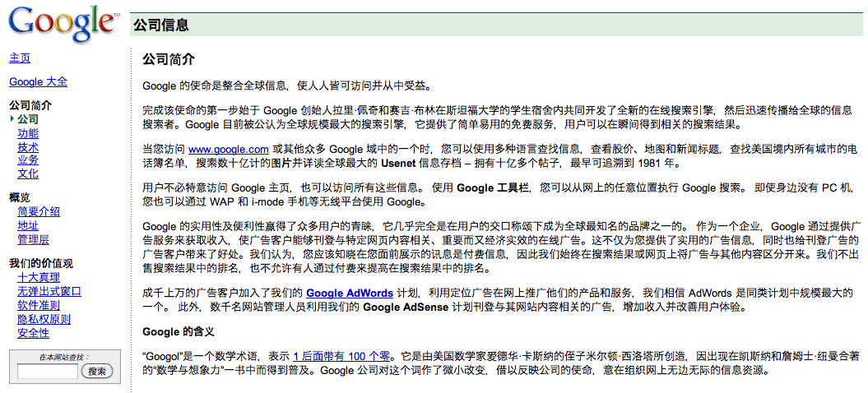Open the 业务 sidebar link
Image resolution: width=868 pixels, height=393 pixels.
[28, 160]
